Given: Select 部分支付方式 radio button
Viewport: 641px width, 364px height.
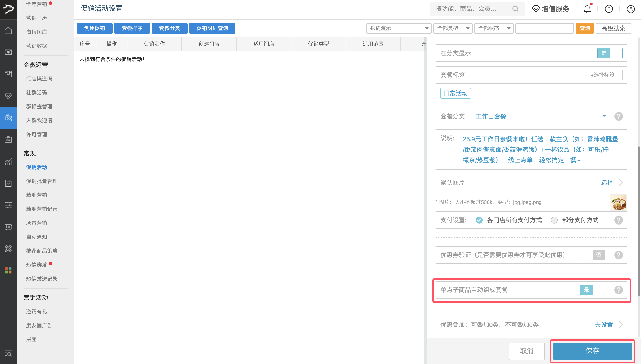Looking at the screenshot, I should [554, 220].
